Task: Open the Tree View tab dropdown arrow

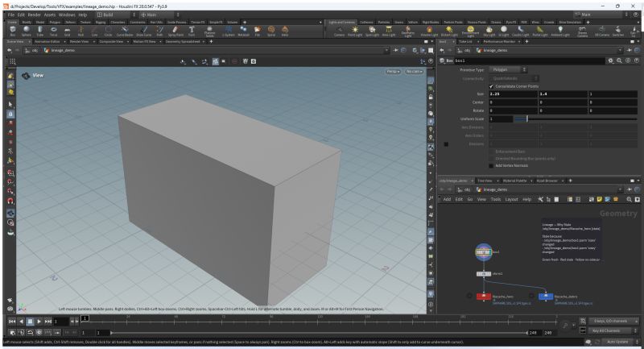Action: click(x=498, y=181)
